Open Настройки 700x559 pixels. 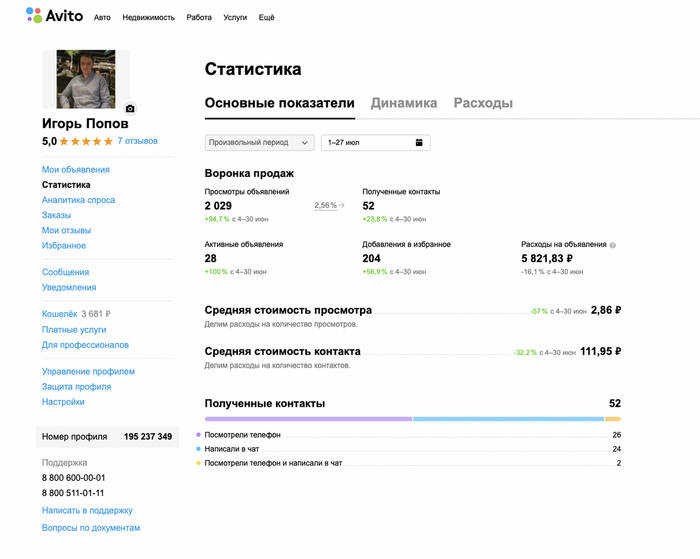pos(63,402)
